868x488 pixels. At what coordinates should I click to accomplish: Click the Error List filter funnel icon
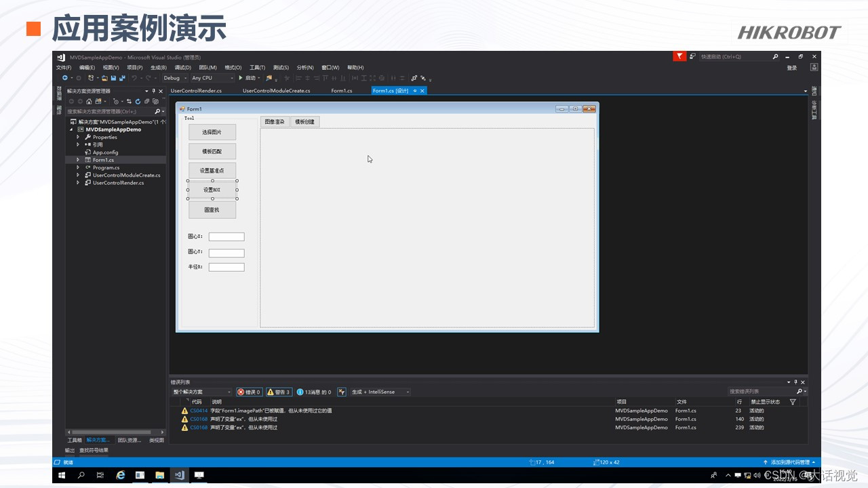coord(793,402)
